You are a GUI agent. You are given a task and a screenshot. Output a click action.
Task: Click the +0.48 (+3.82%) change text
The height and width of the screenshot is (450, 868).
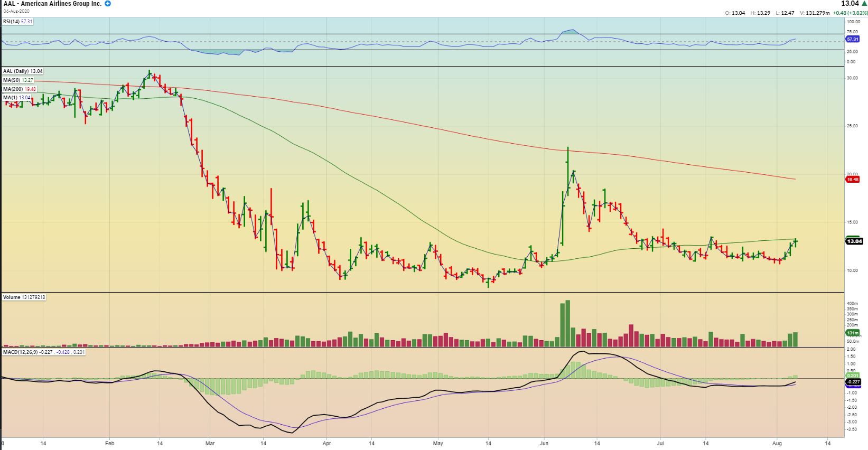[x=850, y=13]
